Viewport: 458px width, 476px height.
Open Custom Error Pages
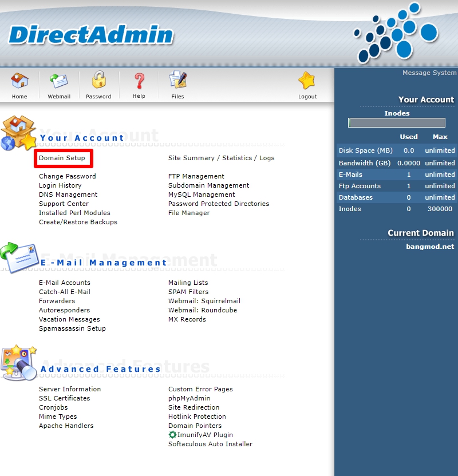200,388
